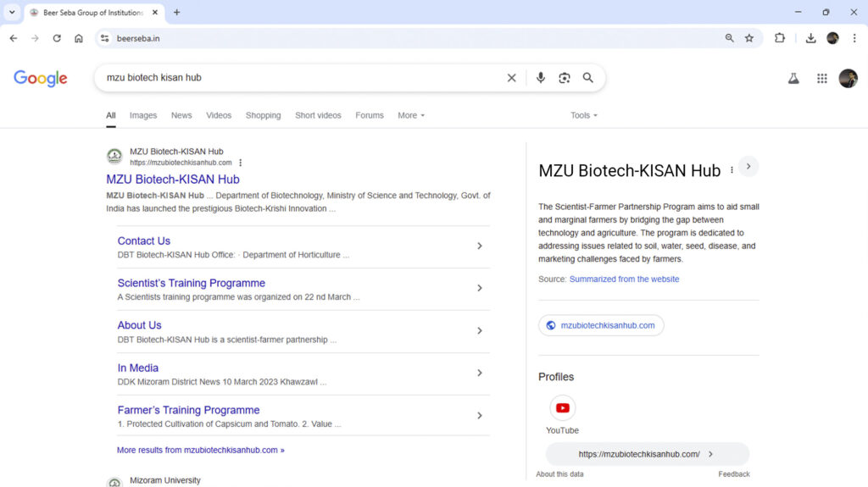
Task: Open the browser zoom magnifier icon
Action: [730, 38]
